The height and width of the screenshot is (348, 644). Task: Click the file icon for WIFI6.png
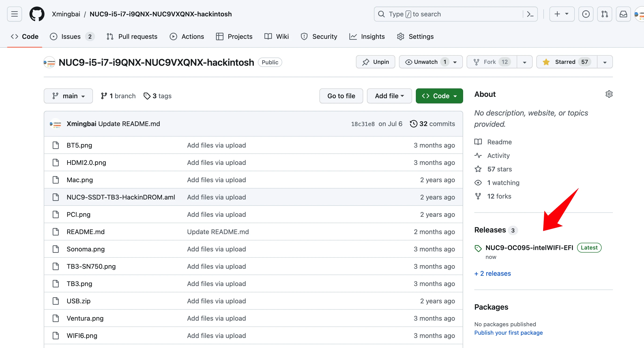point(55,336)
